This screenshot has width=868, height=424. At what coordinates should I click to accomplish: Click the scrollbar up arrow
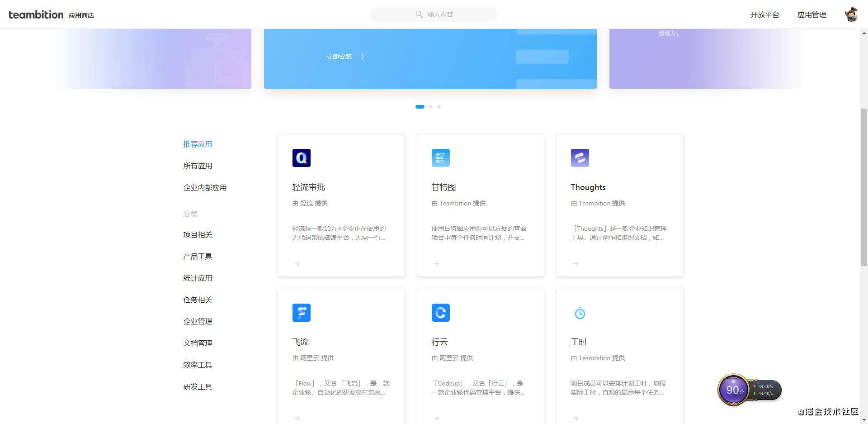click(864, 33)
